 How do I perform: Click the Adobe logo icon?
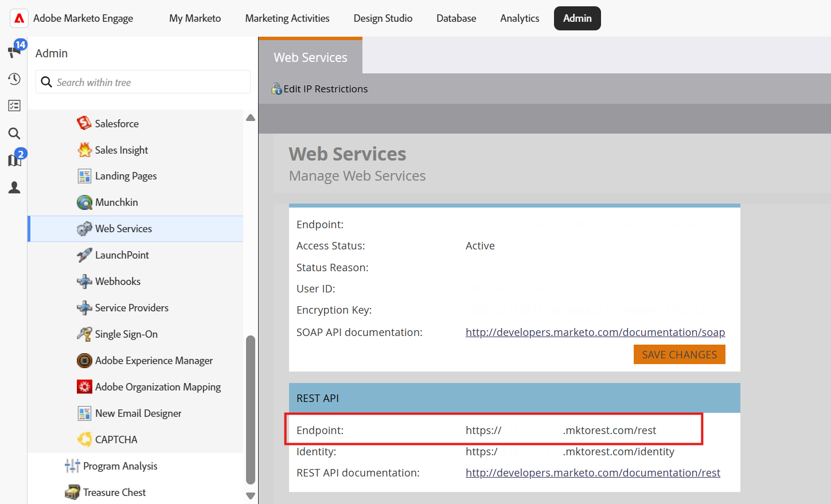tap(19, 18)
